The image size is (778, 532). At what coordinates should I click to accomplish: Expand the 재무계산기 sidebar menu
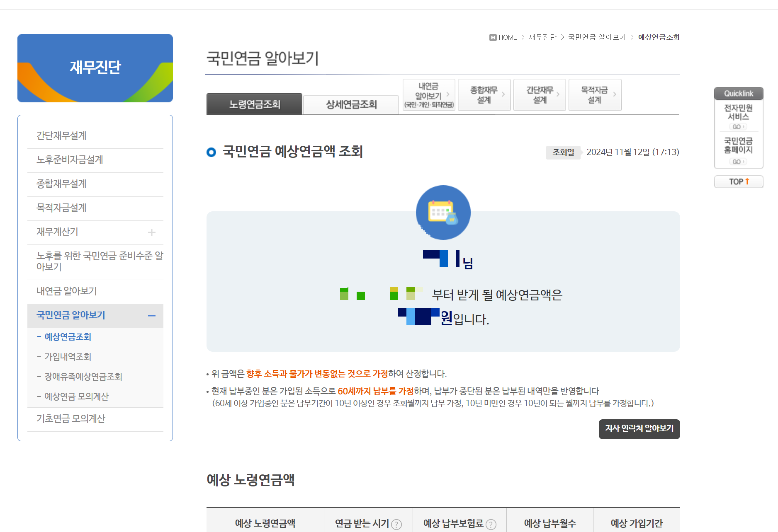pyautogui.click(x=153, y=232)
